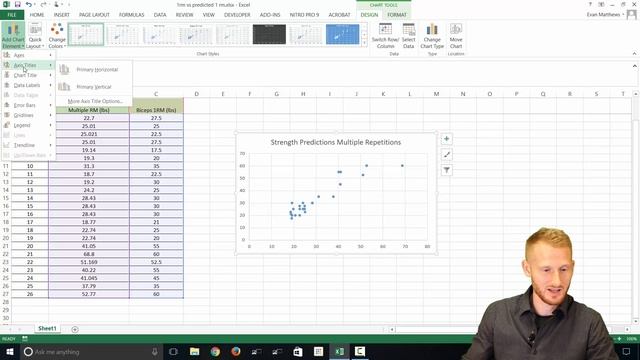The width and height of the screenshot is (640, 360).
Task: Expand the Data Labels submenu item
Action: coord(28,85)
